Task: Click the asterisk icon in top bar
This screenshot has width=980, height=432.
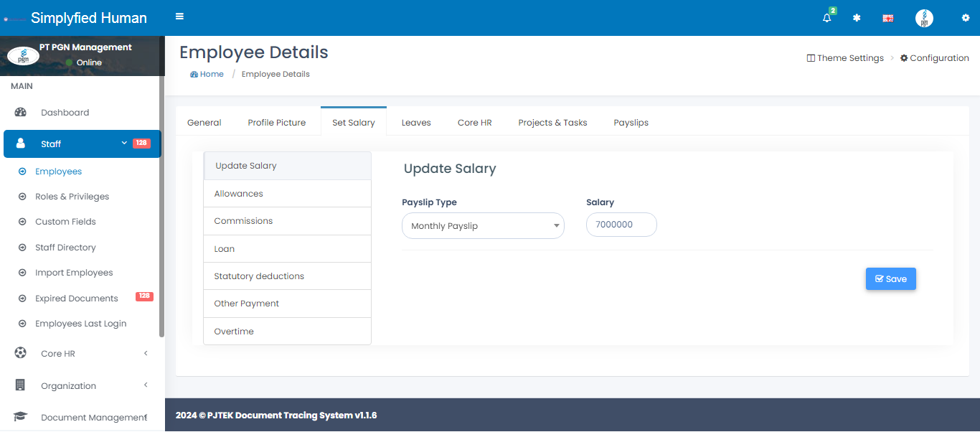Action: click(857, 18)
